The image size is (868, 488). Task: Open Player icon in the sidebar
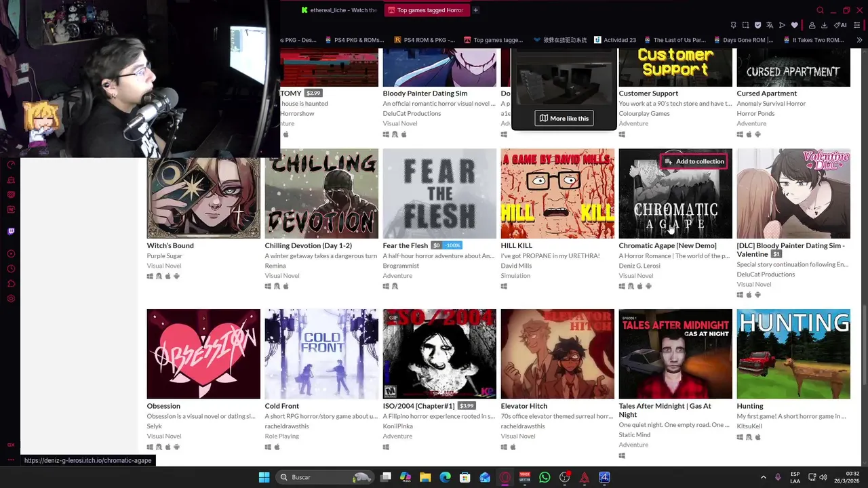[11, 253]
